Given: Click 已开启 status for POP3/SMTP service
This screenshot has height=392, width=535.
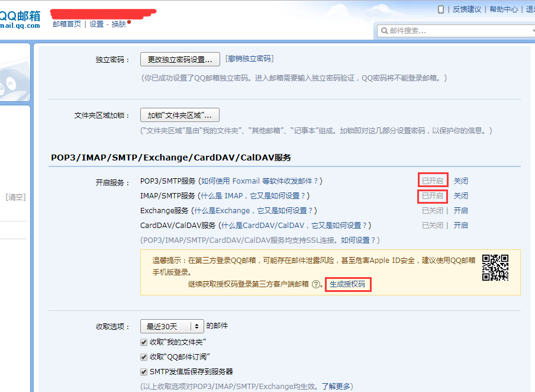Looking at the screenshot, I should tap(433, 181).
